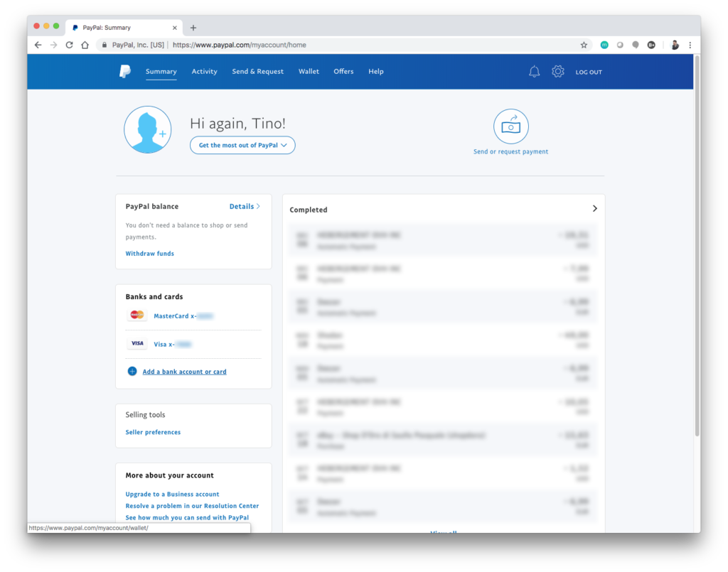Viewport: 728px width, 572px height.
Task: Bookmark this page with star icon
Action: (584, 45)
